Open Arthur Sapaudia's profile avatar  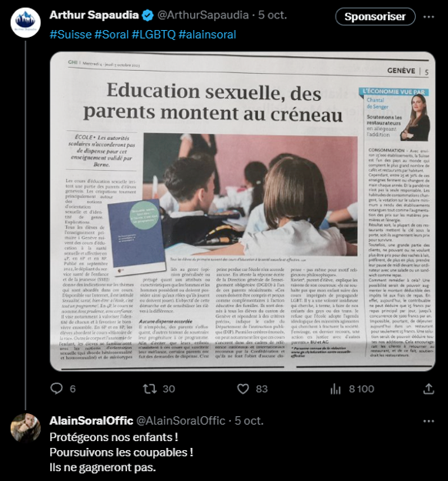(x=25, y=22)
